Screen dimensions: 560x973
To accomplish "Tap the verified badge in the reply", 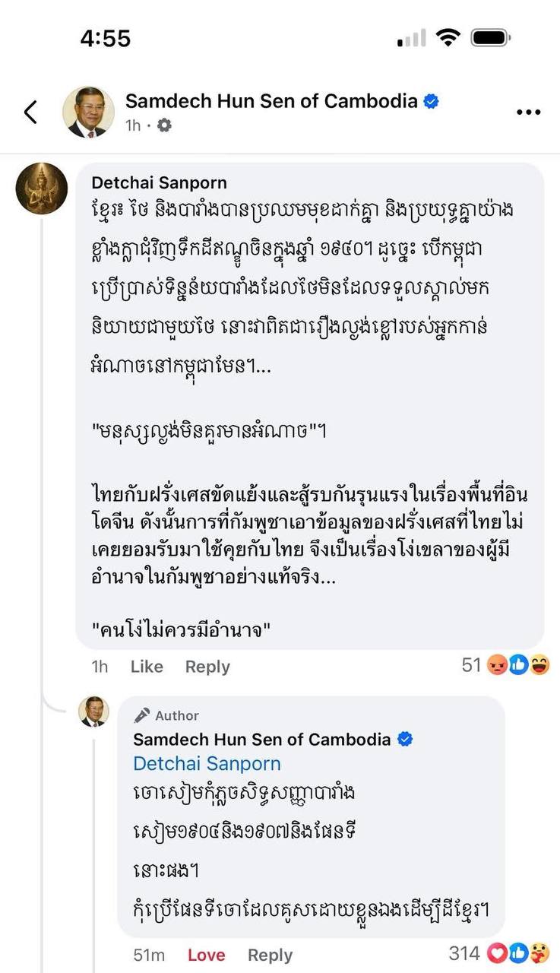I will (x=405, y=739).
